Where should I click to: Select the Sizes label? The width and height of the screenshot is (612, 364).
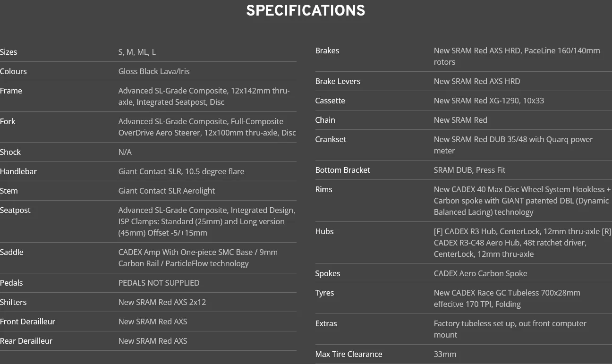tap(8, 52)
